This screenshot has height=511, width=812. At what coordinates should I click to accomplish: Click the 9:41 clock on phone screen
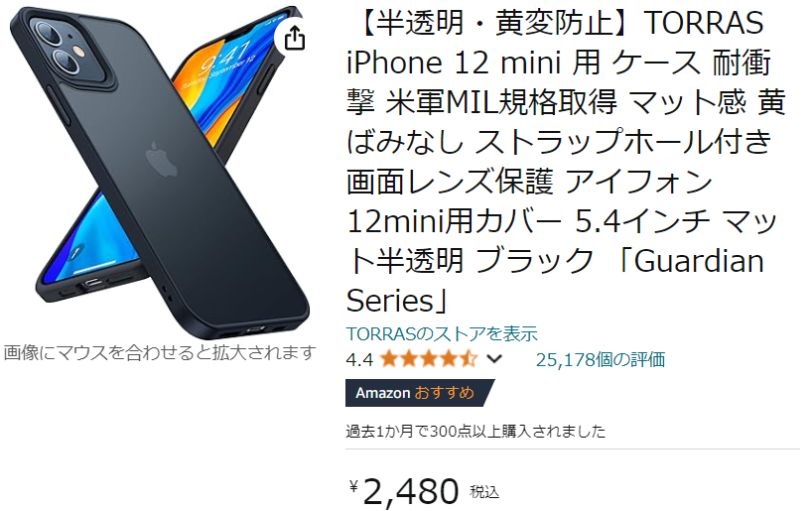[225, 58]
